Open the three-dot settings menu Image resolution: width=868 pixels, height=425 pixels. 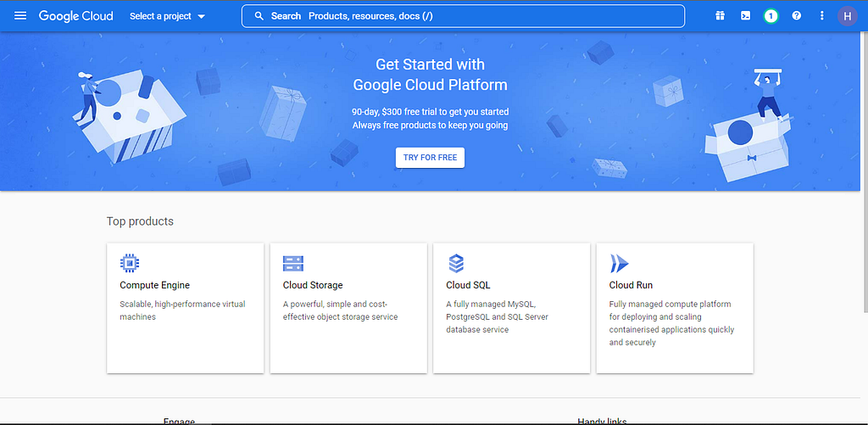[822, 15]
